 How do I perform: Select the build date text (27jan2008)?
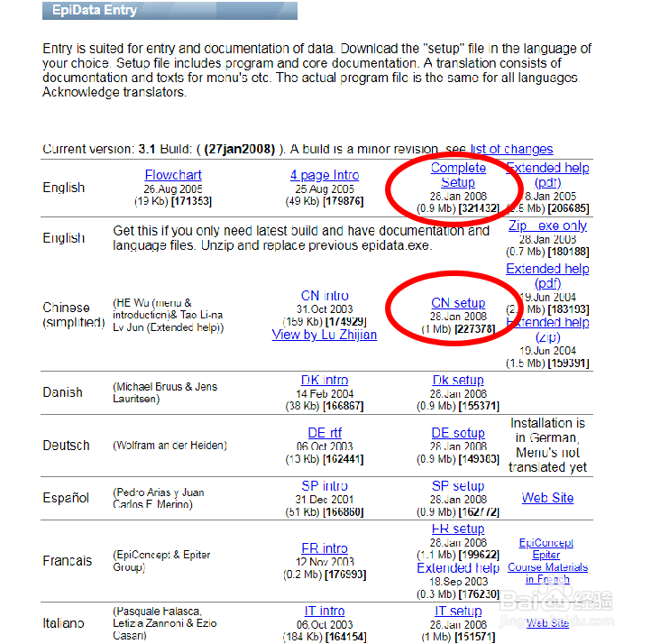point(240,149)
